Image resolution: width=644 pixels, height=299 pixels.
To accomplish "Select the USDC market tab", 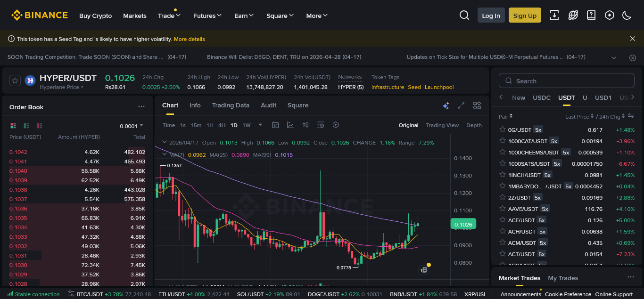I will click(542, 97).
